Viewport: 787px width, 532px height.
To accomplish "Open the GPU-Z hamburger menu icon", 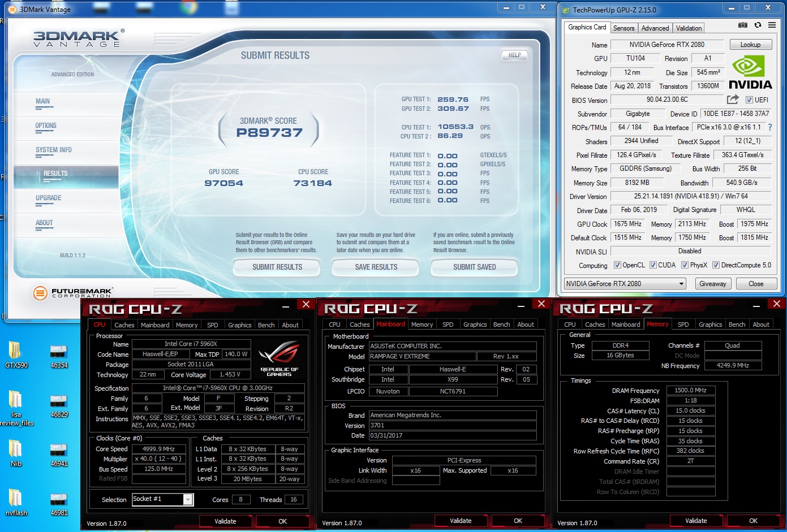I will 772,25.
